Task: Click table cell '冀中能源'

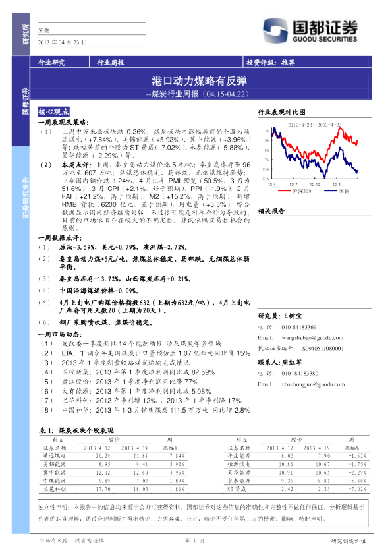Action: [x=55, y=473]
